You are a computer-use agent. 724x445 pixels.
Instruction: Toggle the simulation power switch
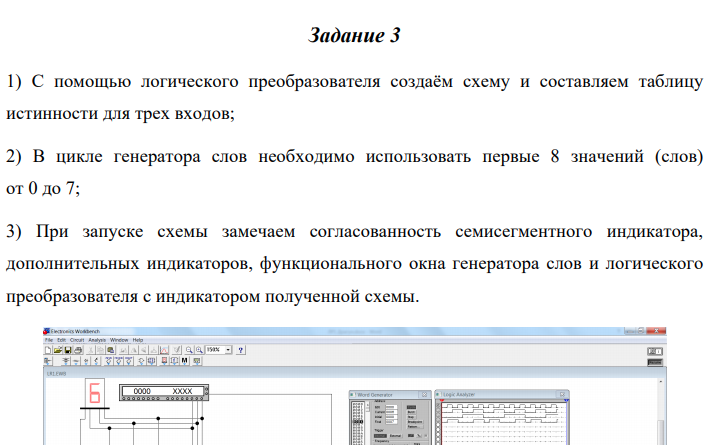(656, 351)
